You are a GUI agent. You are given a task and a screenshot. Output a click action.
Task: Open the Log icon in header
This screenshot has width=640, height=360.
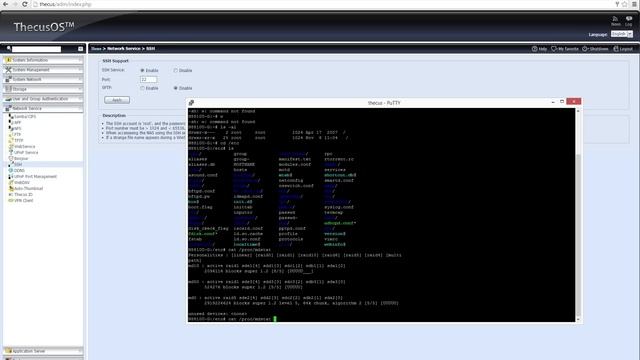[629, 18]
